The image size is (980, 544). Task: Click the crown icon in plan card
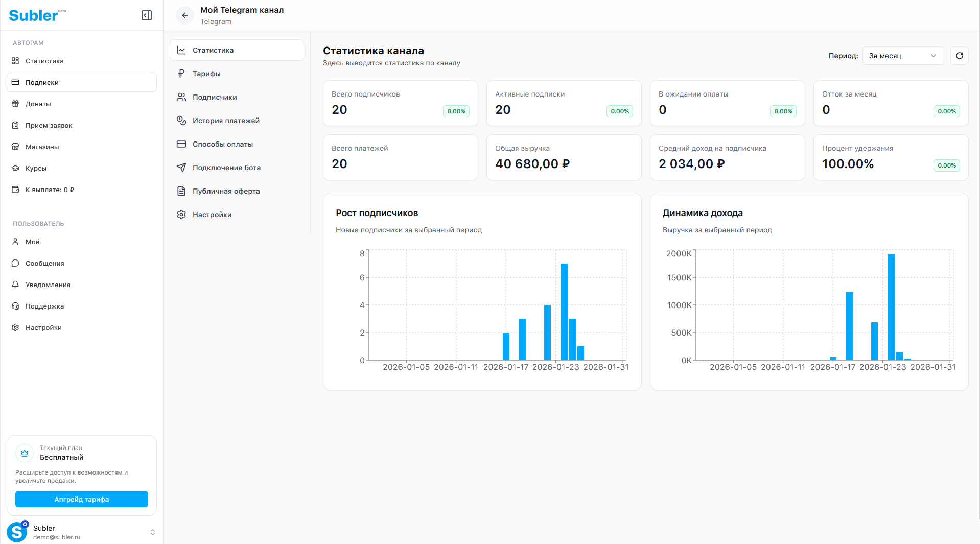25,453
